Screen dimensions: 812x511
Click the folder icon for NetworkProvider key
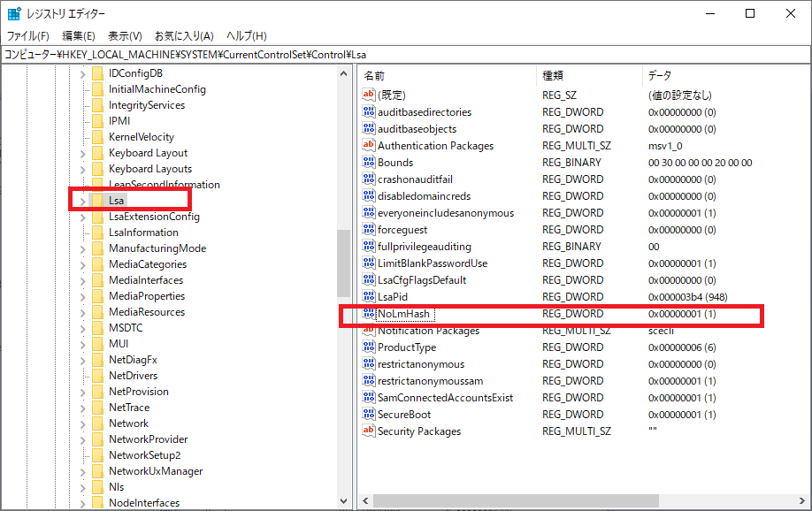click(97, 439)
